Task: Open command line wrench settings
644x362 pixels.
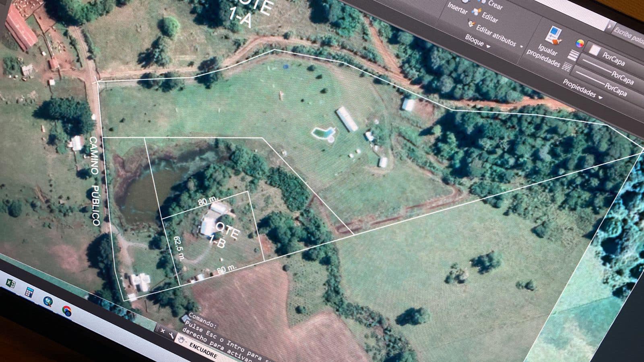Action: [171, 335]
